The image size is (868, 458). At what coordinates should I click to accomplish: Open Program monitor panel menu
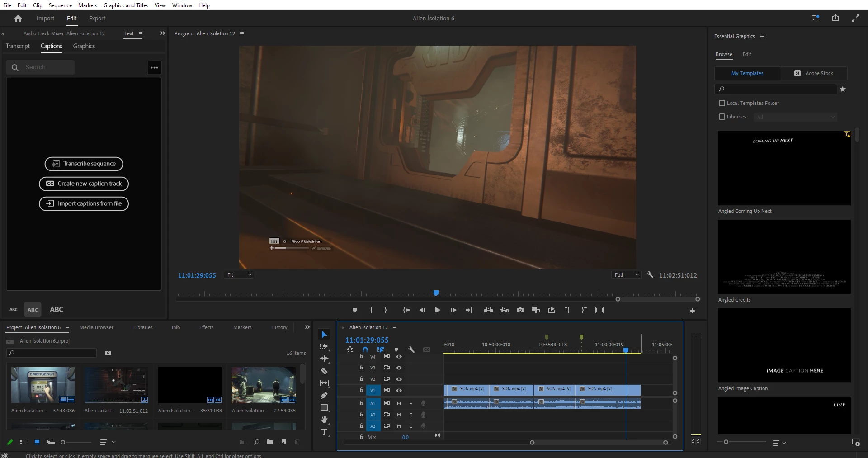(x=242, y=33)
